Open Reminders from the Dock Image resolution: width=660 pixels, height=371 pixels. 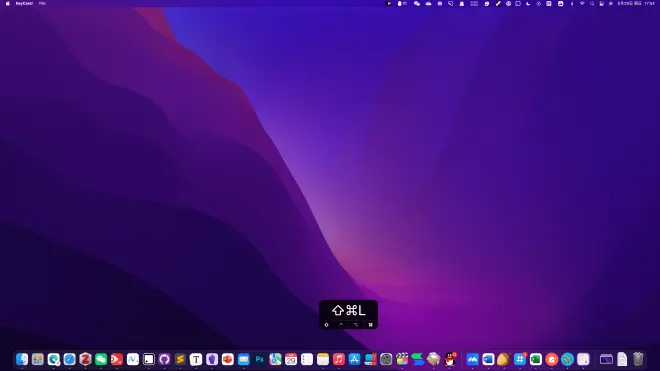(307, 359)
